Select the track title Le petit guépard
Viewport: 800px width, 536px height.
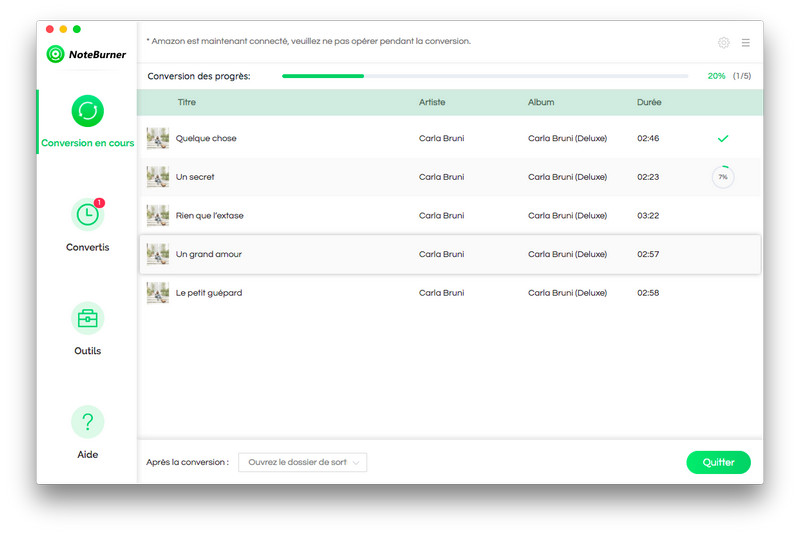point(209,293)
